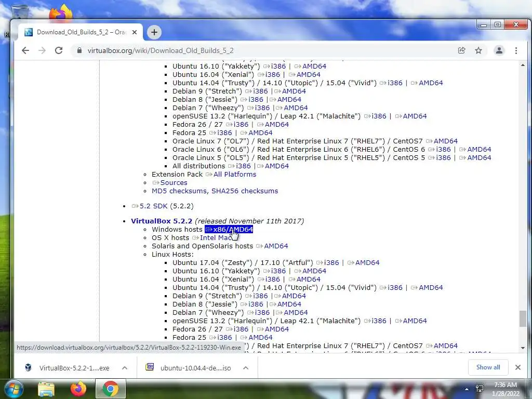Image resolution: width=532 pixels, height=399 pixels.
Task: Open upper Oracle Linux 5 i386 link
Action: [440, 158]
